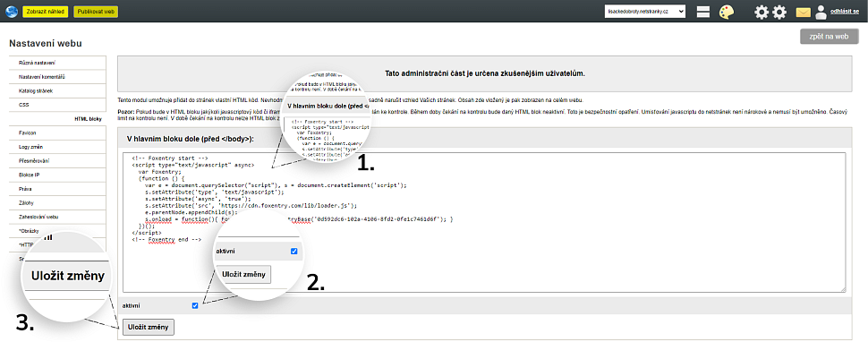Viewport: 868px width, 342px height.
Task: Click the '<!-- Foxentry end -->' code line
Action: click(x=166, y=240)
